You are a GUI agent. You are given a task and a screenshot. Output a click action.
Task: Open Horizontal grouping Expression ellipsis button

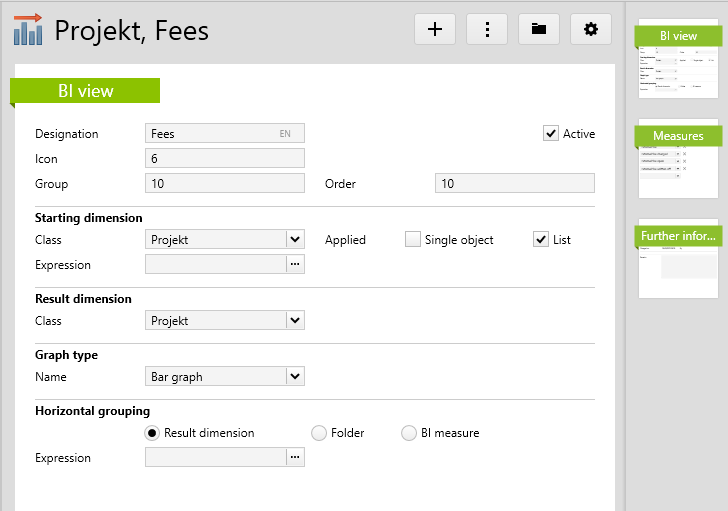pos(294,457)
